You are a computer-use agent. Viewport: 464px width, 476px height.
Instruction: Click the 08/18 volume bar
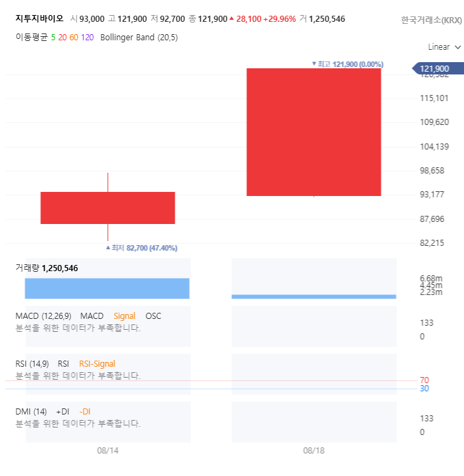tap(314, 296)
